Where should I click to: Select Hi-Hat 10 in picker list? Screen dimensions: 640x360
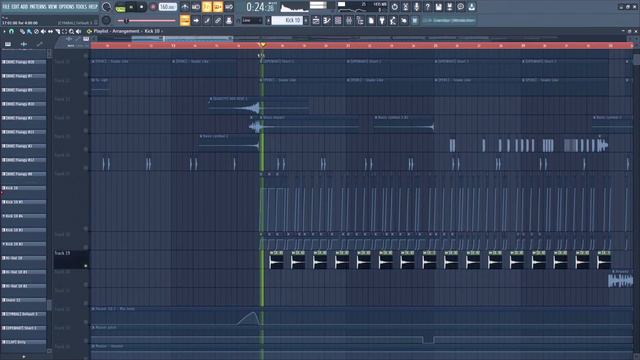(23, 258)
